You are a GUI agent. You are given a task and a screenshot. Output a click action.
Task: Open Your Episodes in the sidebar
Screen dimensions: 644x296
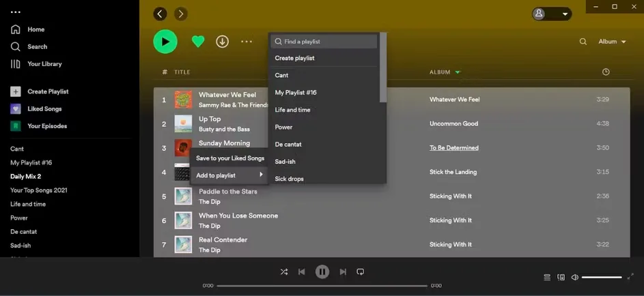tap(39, 126)
